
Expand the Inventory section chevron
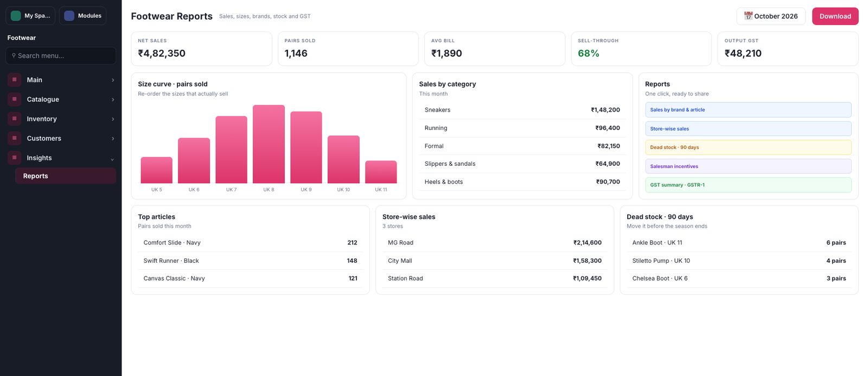(113, 119)
